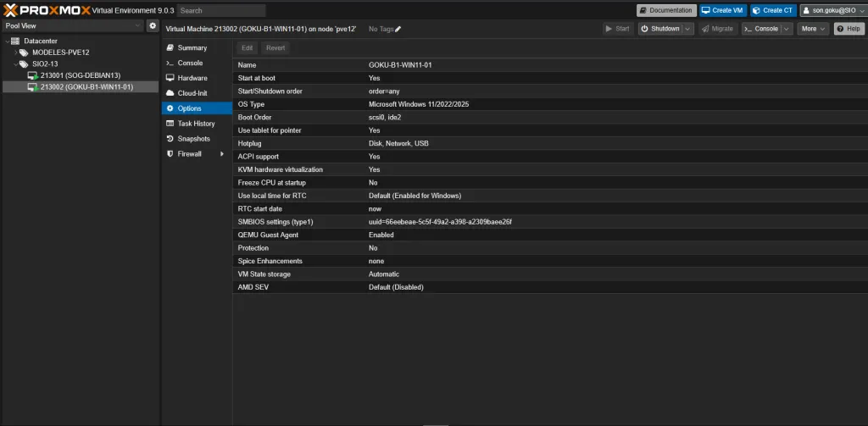Expand the MODELES-PVE12 pool

point(15,53)
